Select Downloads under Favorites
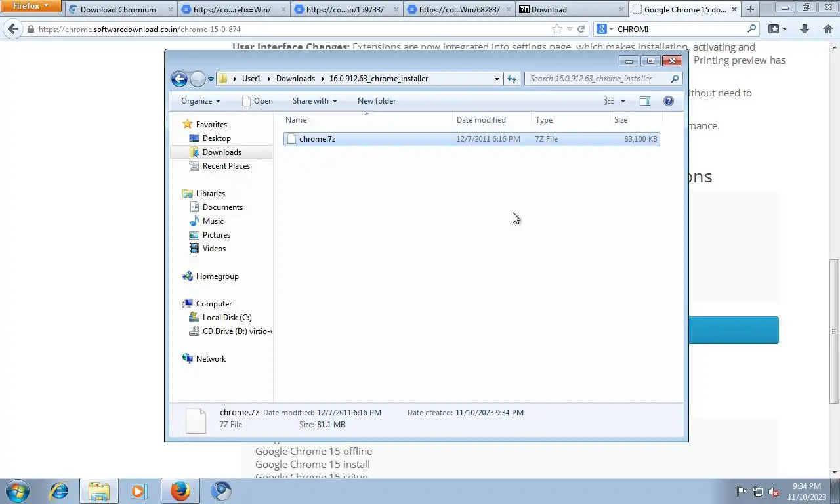840x504 pixels. (x=222, y=152)
